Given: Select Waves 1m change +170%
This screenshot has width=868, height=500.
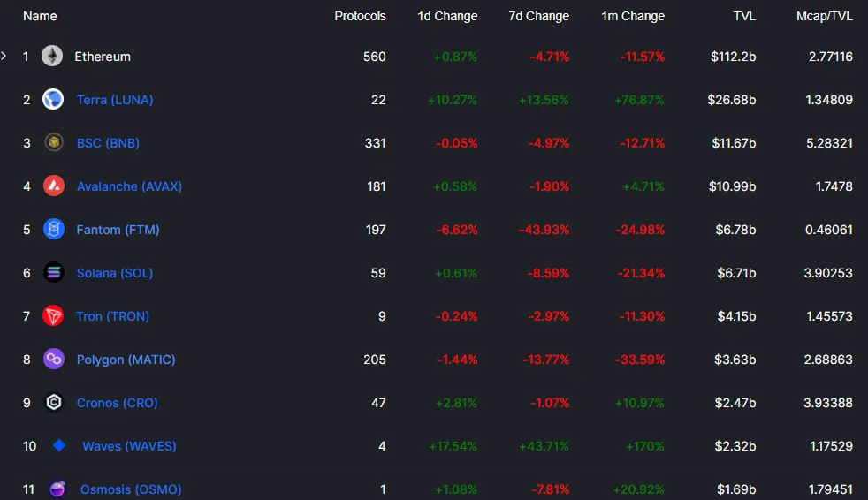Looking at the screenshot, I should pos(645,446).
